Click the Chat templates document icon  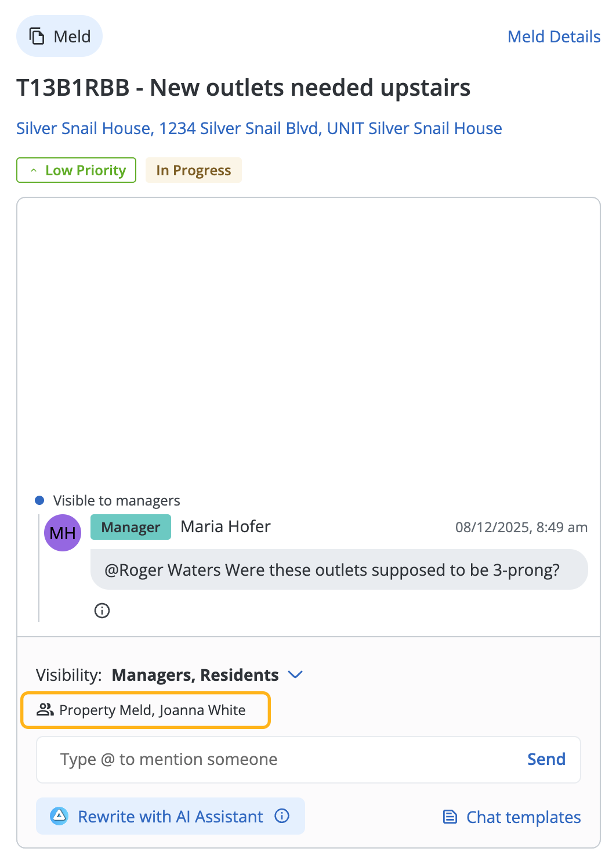tap(450, 817)
